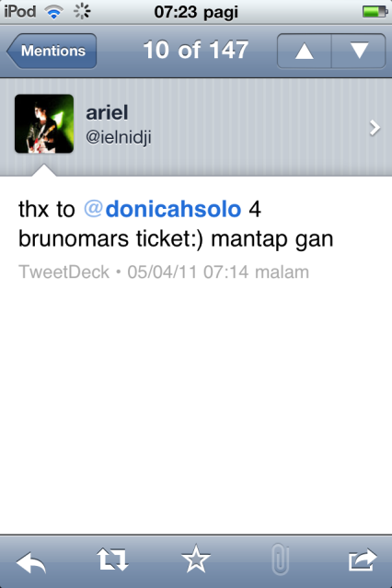The image size is (392, 588).
Task: Tap the ariel display name
Action: [107, 112]
